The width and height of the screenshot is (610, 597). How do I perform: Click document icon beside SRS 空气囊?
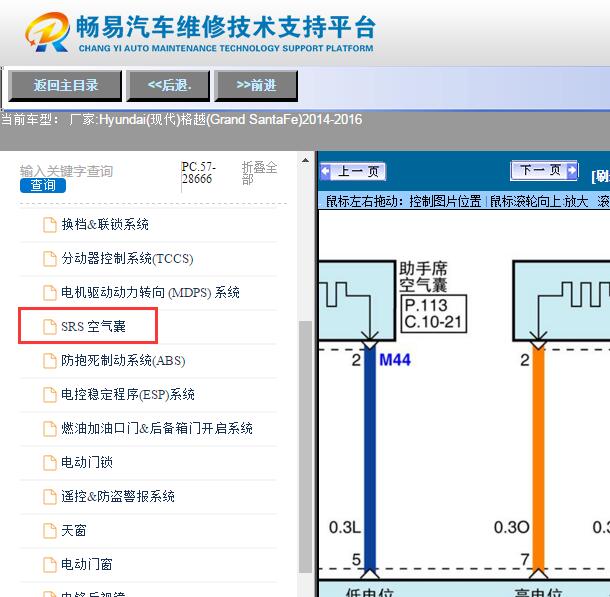(x=49, y=327)
